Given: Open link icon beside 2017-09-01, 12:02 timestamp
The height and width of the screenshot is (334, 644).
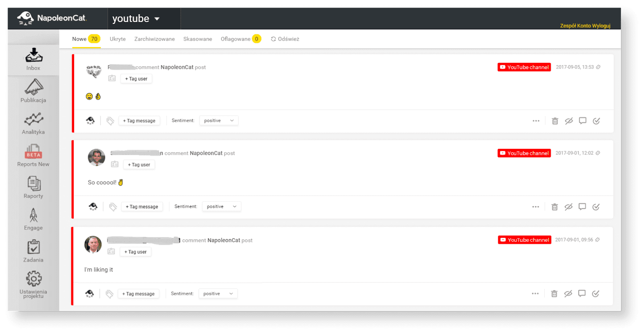Looking at the screenshot, I should tap(598, 153).
